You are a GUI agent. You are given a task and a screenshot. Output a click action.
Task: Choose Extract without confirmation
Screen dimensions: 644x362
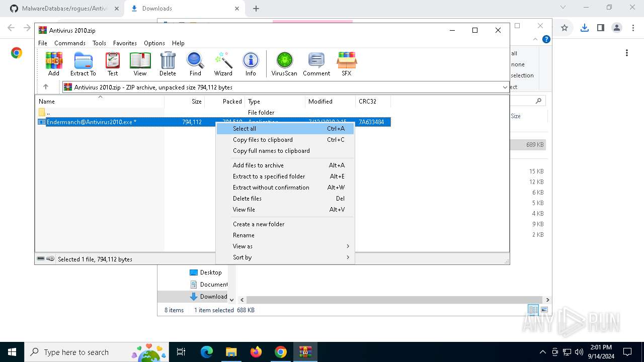(285, 188)
